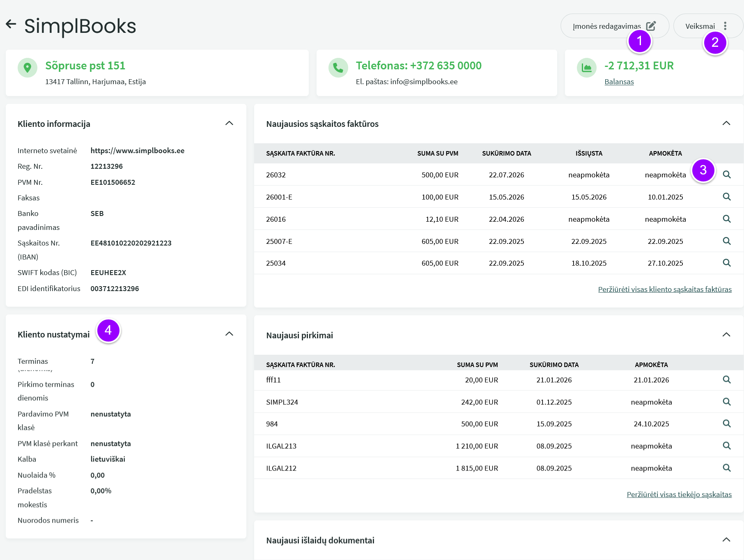Inspect purchase SIMPL324 using magnifier icon
The image size is (744, 560).
pos(726,402)
